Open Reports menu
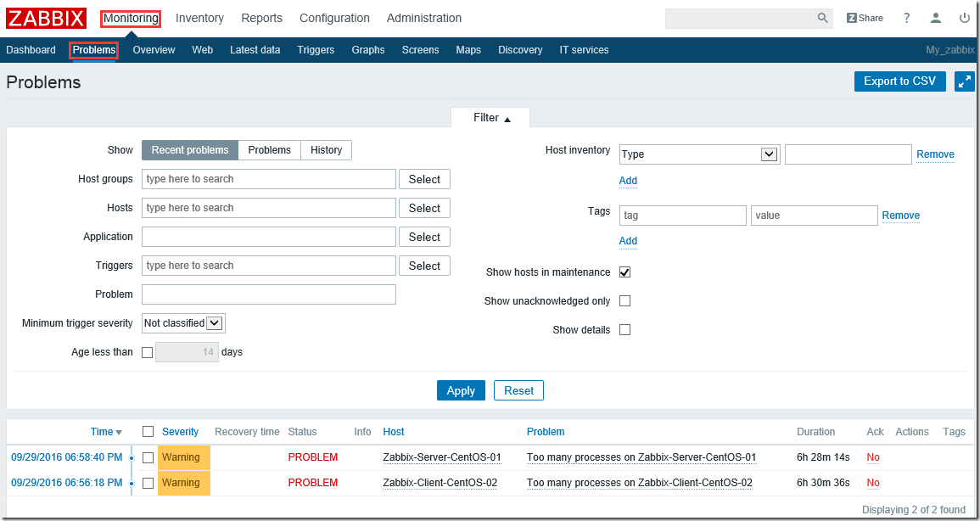Viewport: 980px width, 521px height. (x=262, y=18)
